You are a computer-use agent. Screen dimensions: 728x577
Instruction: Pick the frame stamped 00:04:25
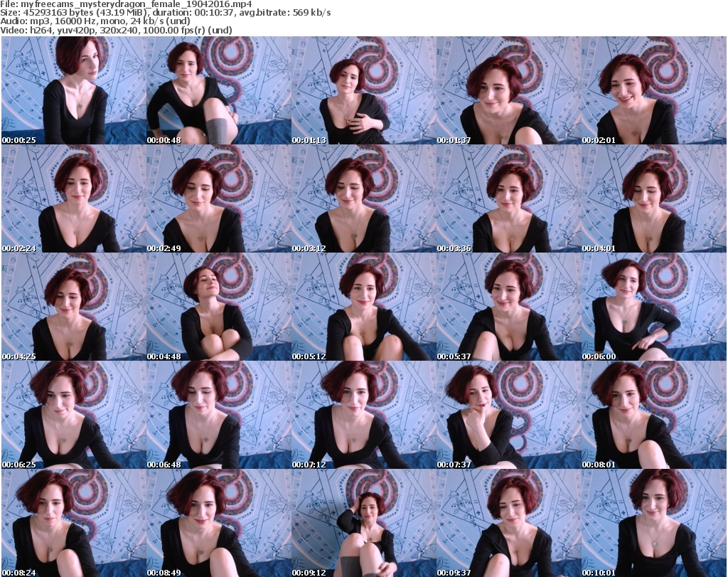[74, 307]
